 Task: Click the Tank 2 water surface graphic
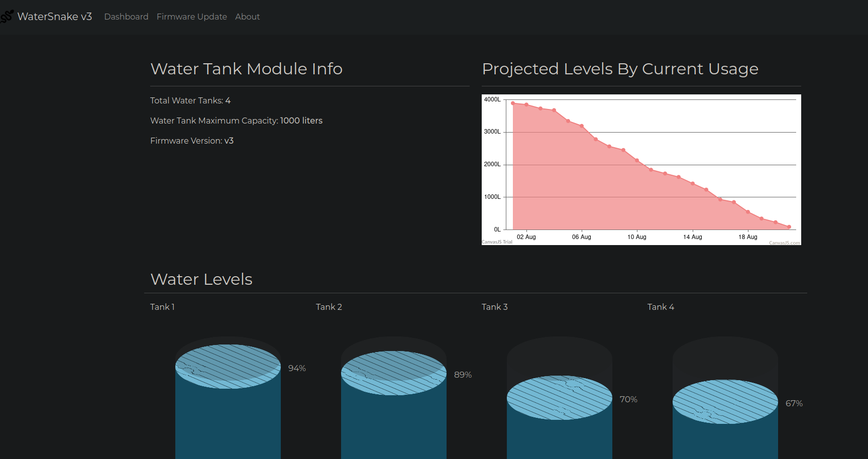[394, 373]
